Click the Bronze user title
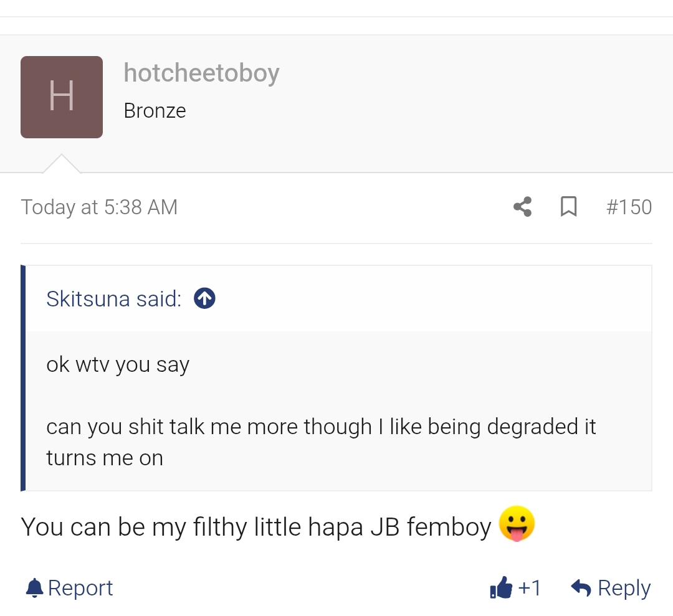This screenshot has width=673, height=616. point(155,111)
